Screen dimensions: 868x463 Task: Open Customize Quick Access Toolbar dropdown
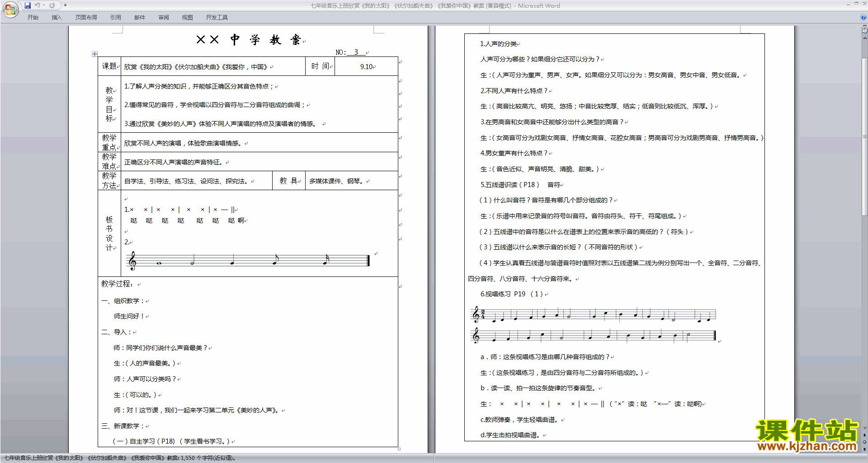tap(65, 5)
